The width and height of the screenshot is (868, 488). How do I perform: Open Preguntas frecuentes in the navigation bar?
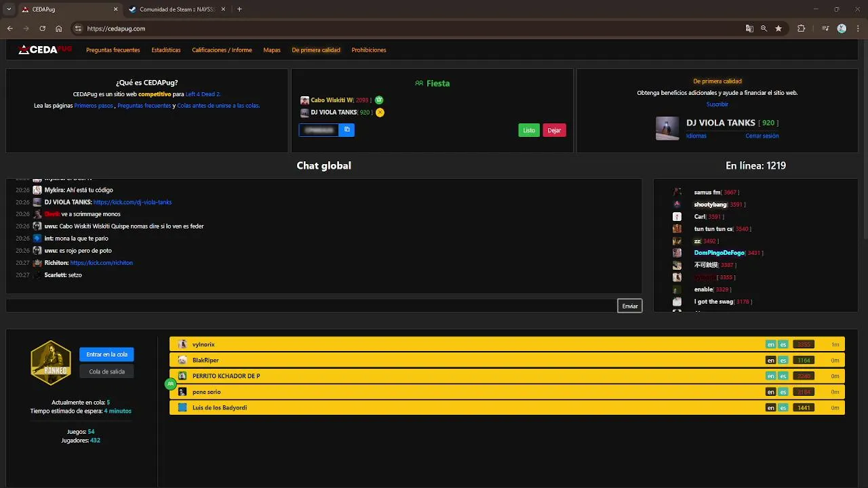point(113,50)
